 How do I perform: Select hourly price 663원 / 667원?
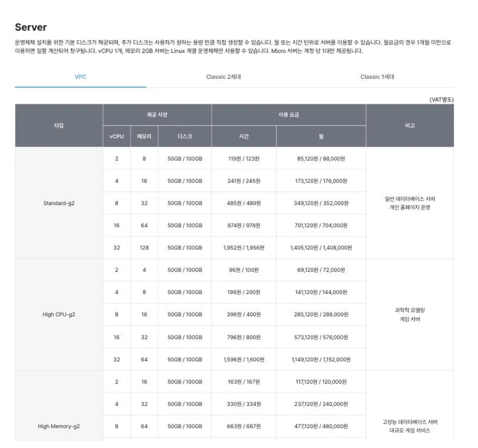pos(244,426)
